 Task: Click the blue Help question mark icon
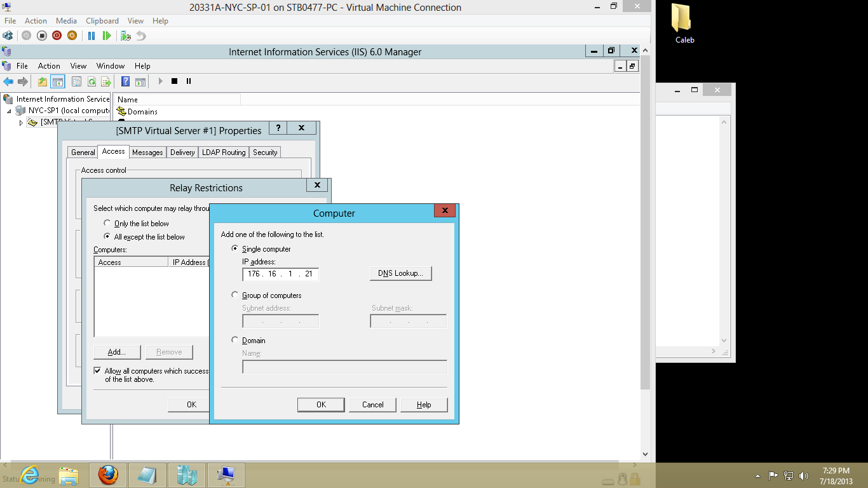click(x=126, y=81)
